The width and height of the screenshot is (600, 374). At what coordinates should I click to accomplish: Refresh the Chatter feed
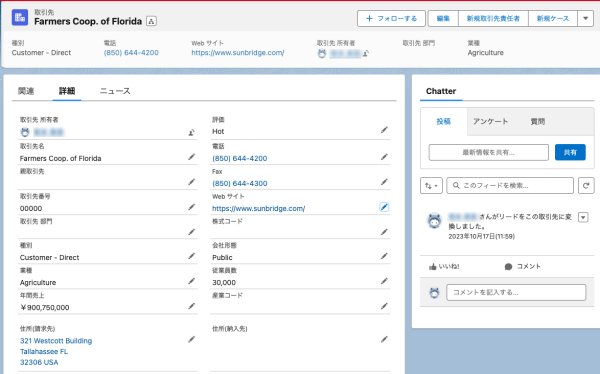click(586, 186)
